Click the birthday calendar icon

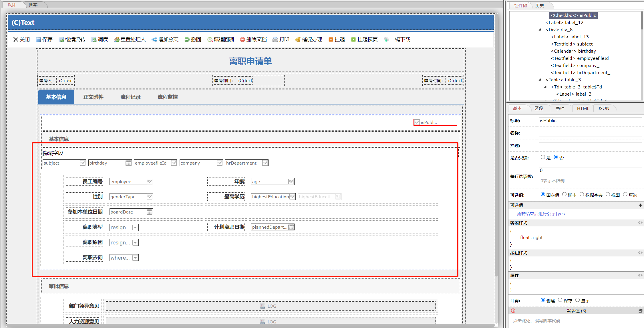[x=128, y=163]
